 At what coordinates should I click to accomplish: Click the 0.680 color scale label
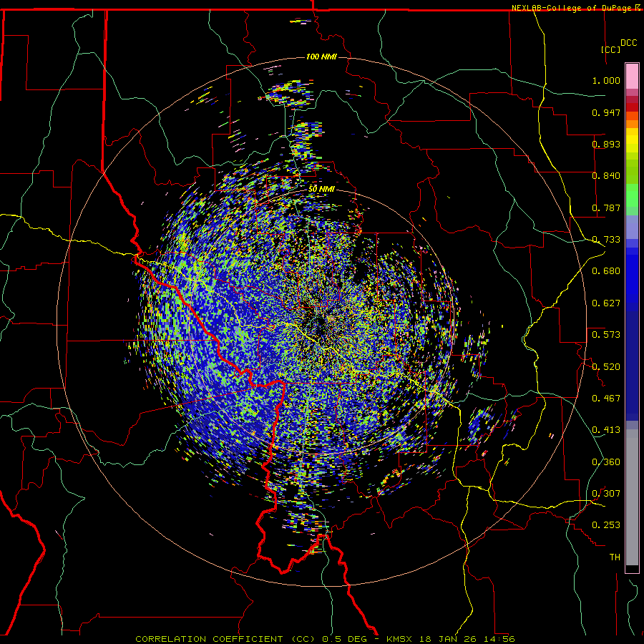[606, 271]
